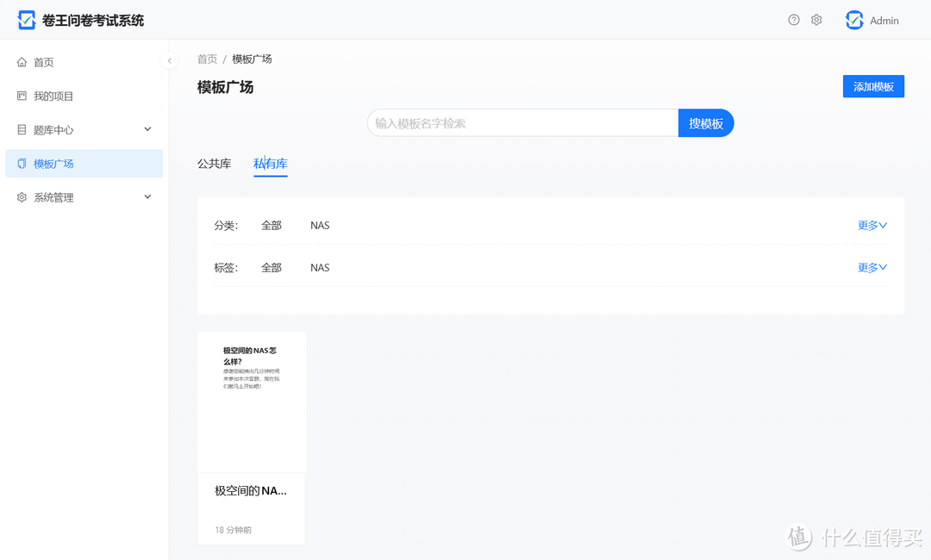Open the 标签 row 更多 dropdown

tap(872, 267)
